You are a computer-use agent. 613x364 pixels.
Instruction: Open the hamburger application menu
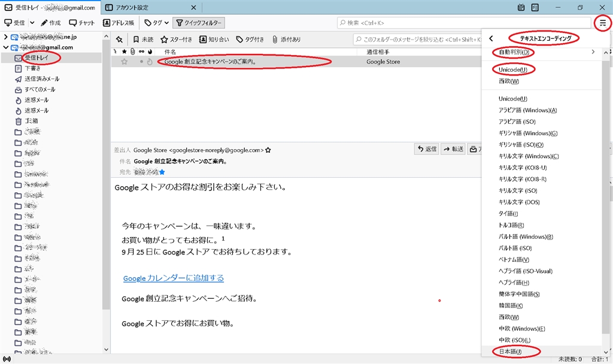[x=602, y=23]
